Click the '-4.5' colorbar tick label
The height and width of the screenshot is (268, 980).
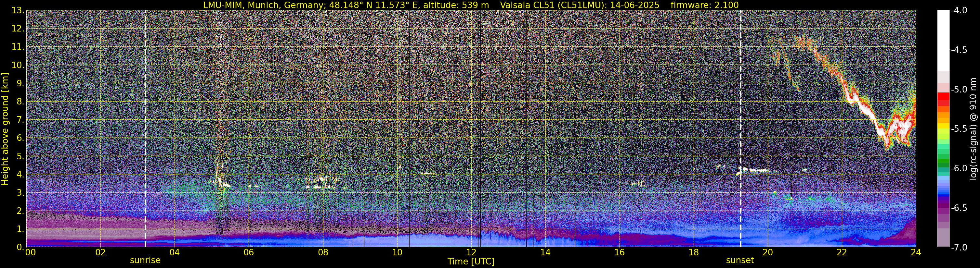[959, 50]
